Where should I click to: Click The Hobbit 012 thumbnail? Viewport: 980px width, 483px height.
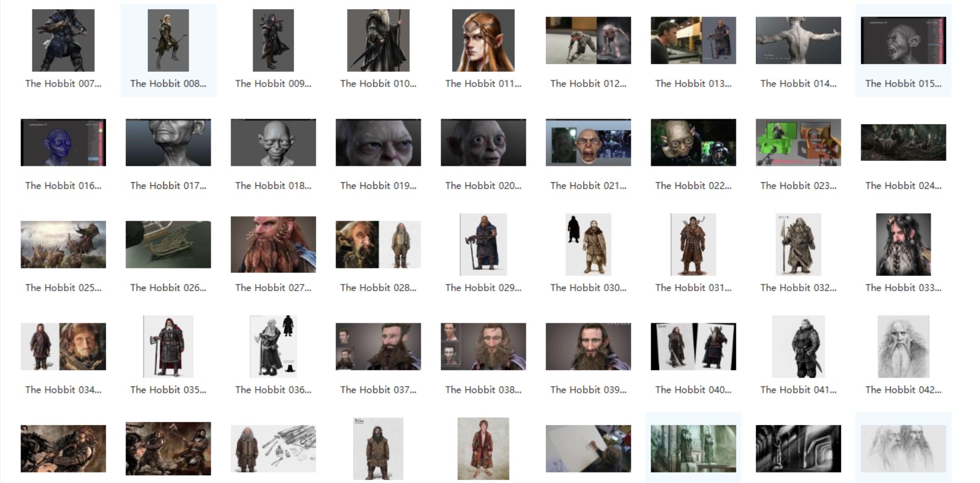588,40
